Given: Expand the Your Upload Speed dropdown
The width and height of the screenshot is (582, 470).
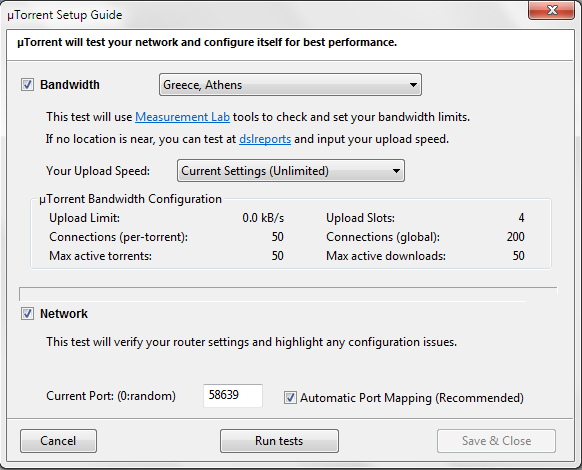Looking at the screenshot, I should click(291, 171).
